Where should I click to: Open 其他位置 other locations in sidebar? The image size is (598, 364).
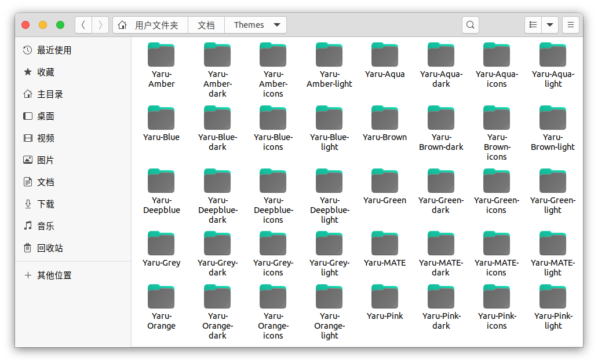73,275
